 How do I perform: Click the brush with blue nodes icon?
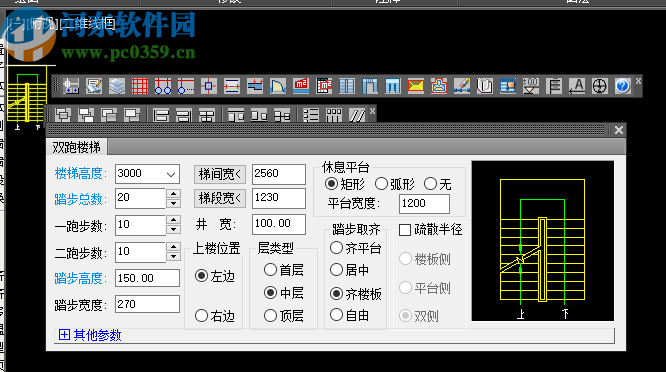[462, 86]
